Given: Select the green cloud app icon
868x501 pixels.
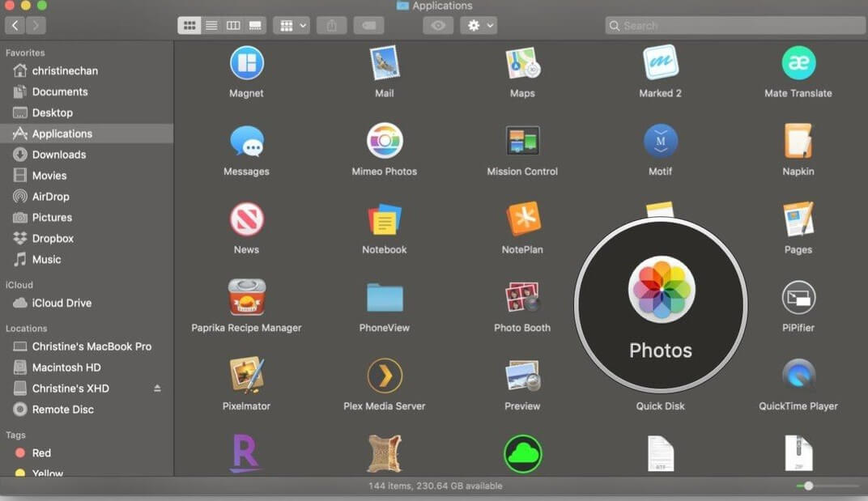Looking at the screenshot, I should pos(522,454).
